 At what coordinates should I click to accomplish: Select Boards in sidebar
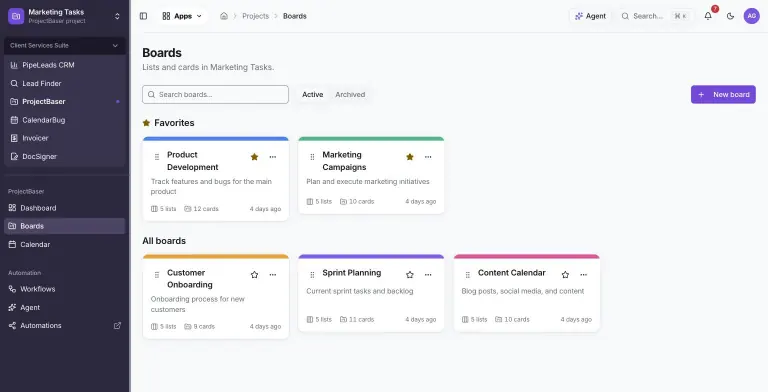pos(65,226)
